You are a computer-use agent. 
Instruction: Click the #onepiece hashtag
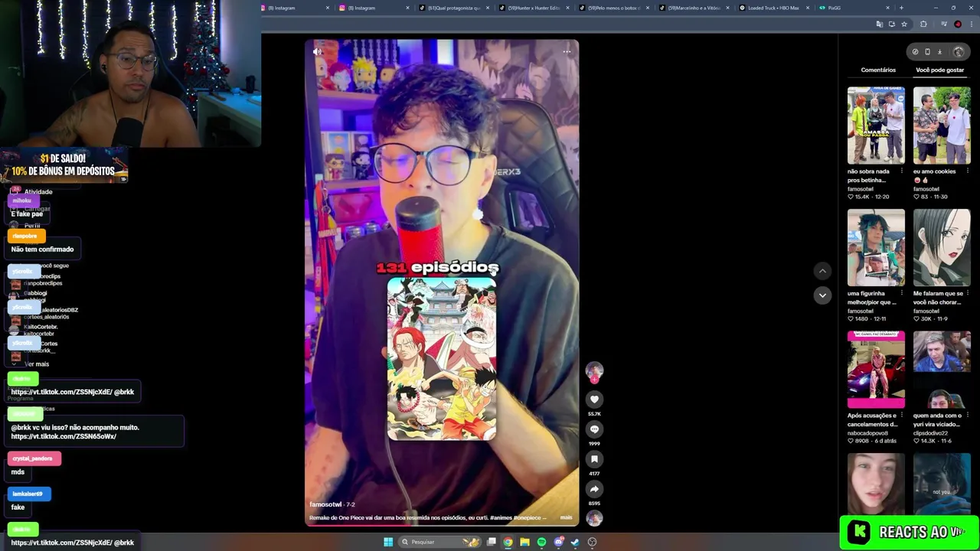pyautogui.click(x=528, y=518)
